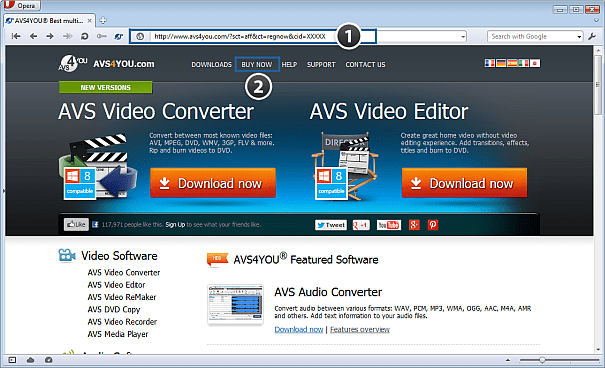Click the Opera Turbo status icon

tap(49, 360)
